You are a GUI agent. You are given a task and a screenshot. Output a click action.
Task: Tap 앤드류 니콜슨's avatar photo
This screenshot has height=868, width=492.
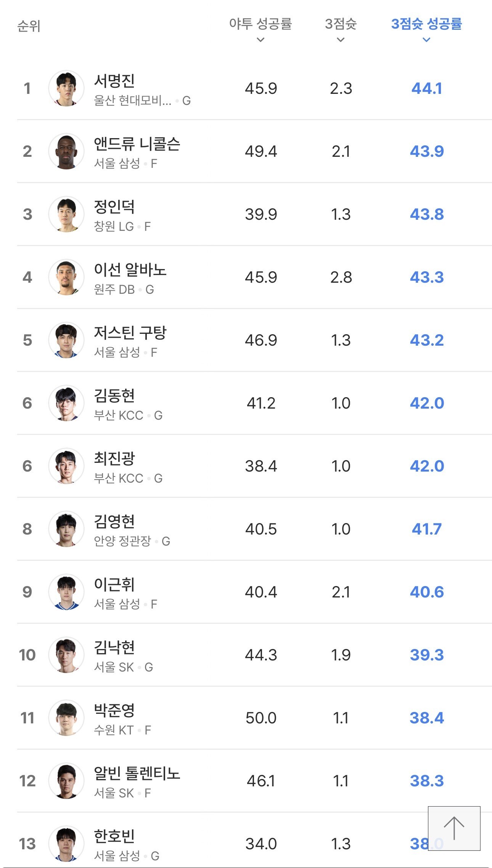coord(66,151)
